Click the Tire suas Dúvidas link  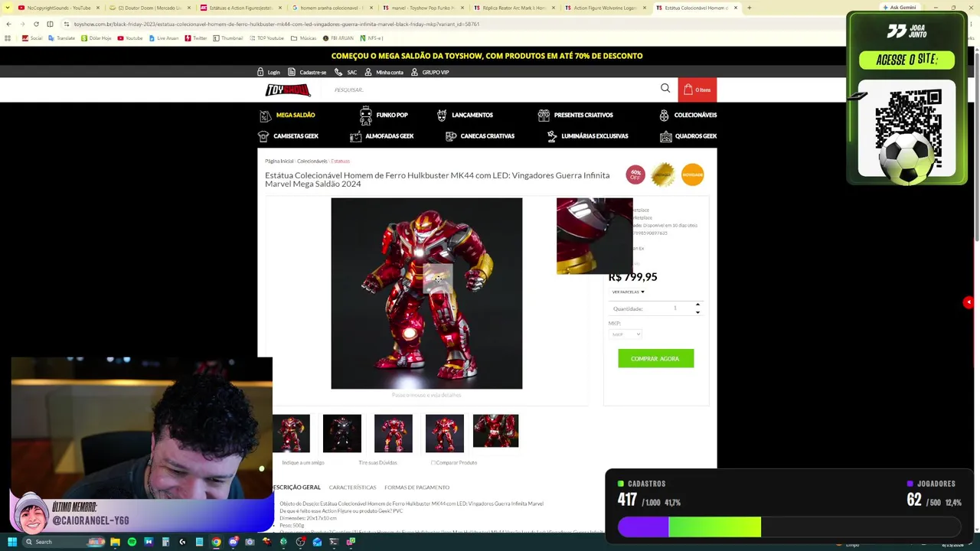[x=377, y=462]
